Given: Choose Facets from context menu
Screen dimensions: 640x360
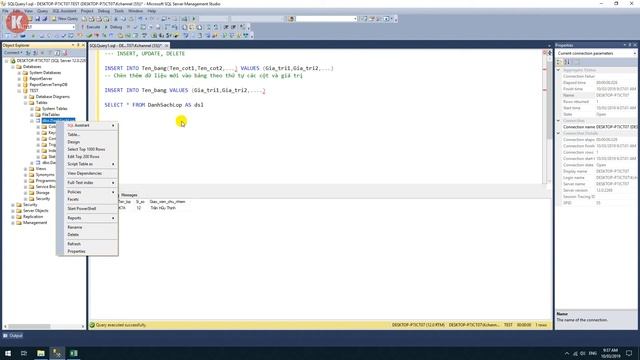Looking at the screenshot, I should tap(91, 199).
